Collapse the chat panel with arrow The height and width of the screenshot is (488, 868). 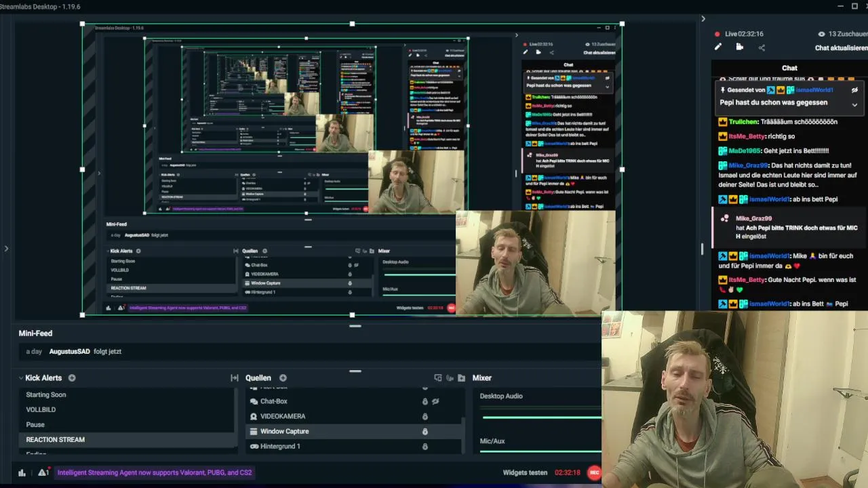point(703,19)
